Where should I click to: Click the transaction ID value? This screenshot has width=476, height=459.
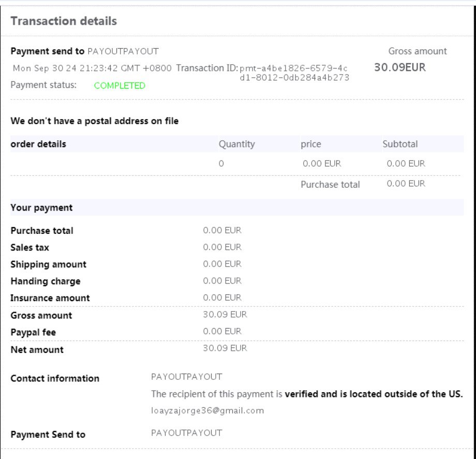tap(294, 73)
